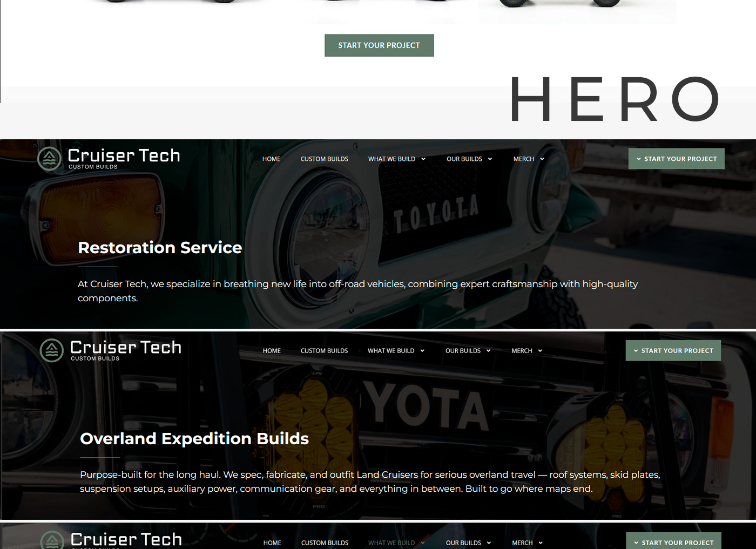The image size is (756, 549).
Task: Open MERCH in the bottom partial header
Action: tap(522, 543)
